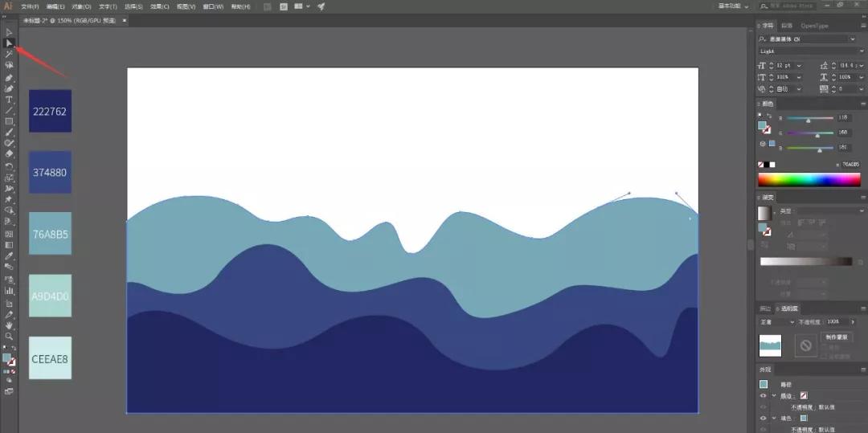This screenshot has width=868, height=433.
Task: Select the Rectangle tool
Action: coord(9,121)
